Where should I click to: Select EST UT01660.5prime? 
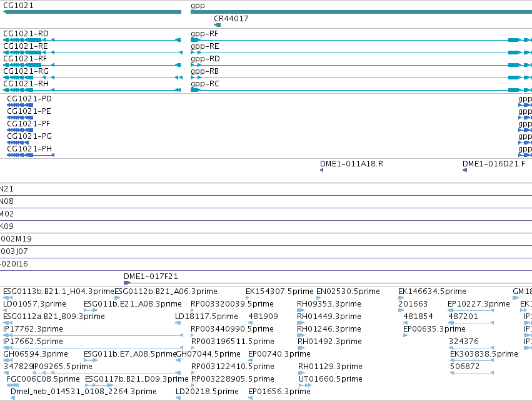[x=331, y=380]
